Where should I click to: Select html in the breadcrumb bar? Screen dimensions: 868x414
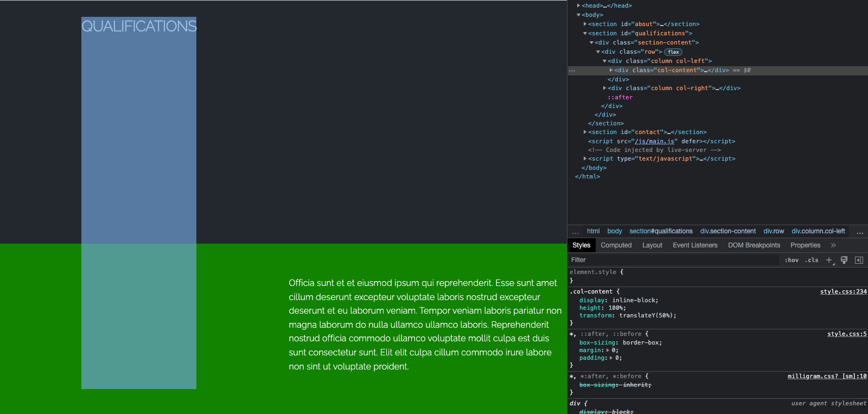click(x=593, y=231)
